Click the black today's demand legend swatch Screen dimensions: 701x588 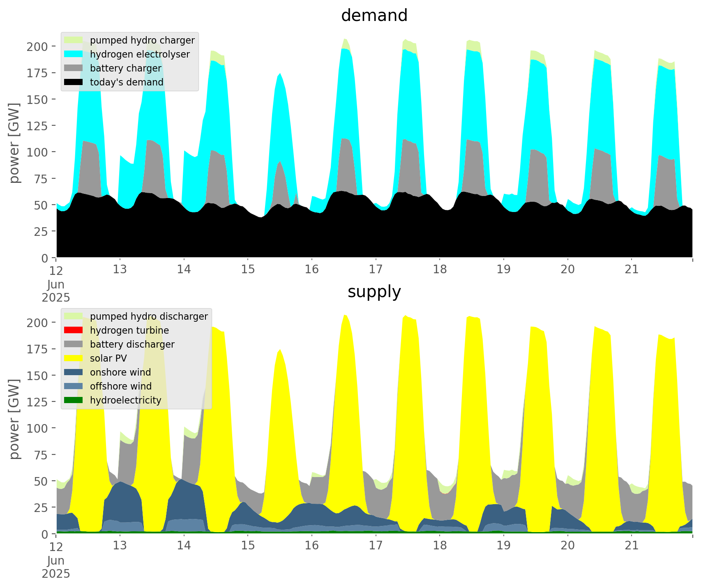click(74, 82)
